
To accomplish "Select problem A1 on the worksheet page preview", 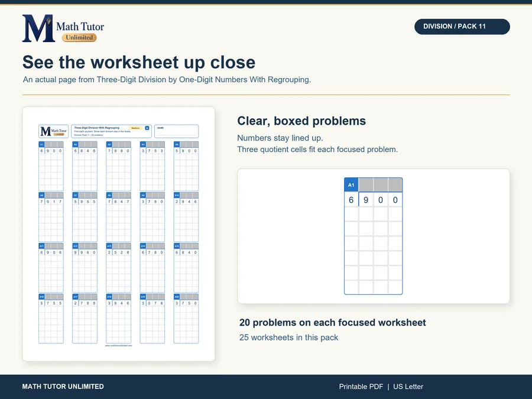I will click(51, 166).
